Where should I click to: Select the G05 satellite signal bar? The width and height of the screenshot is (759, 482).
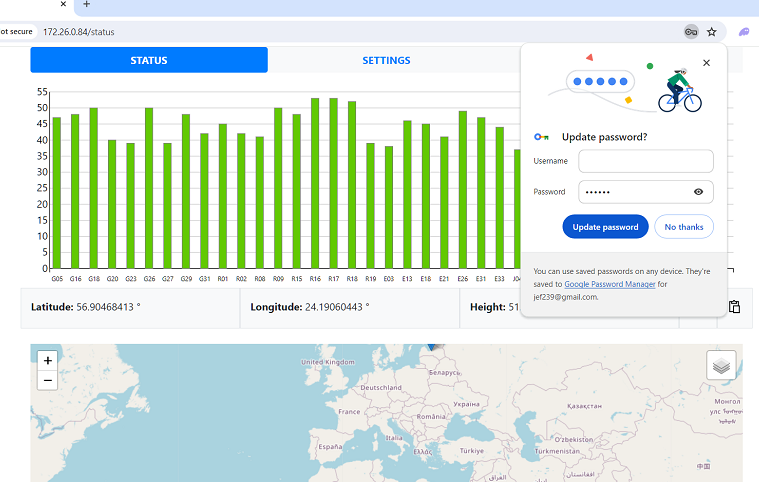[x=57, y=193]
